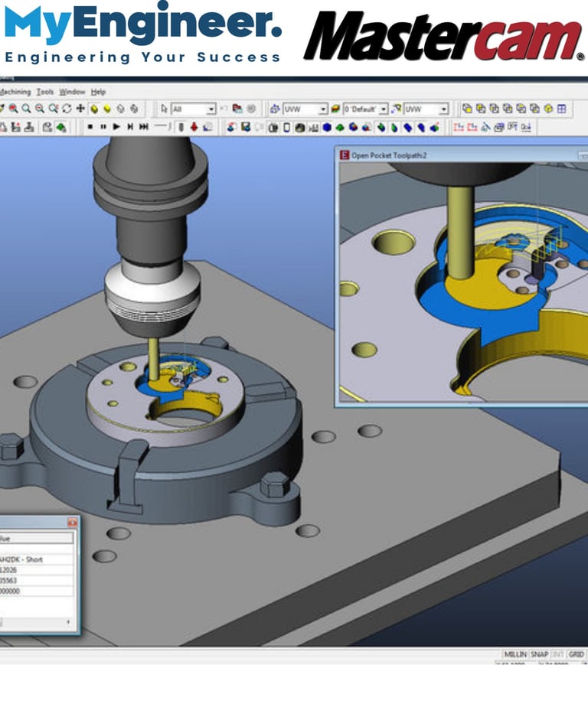Click the save-style blue disk icon
588x704 pixels.
(245, 128)
